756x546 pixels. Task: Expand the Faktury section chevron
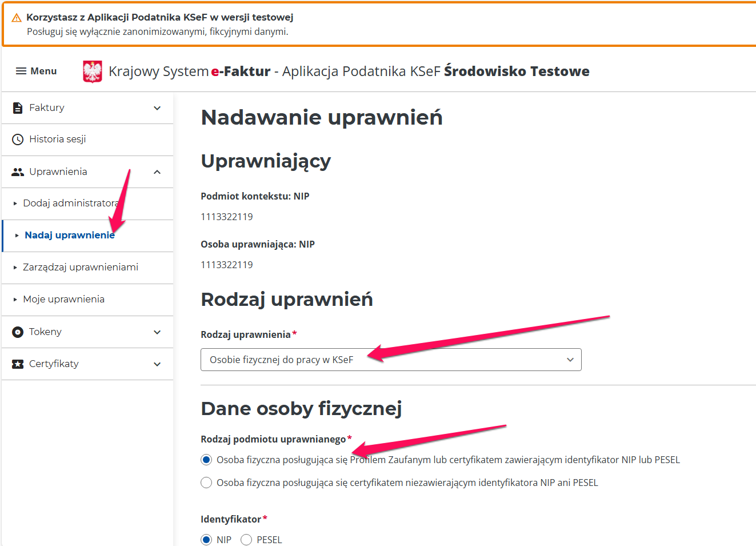point(157,108)
